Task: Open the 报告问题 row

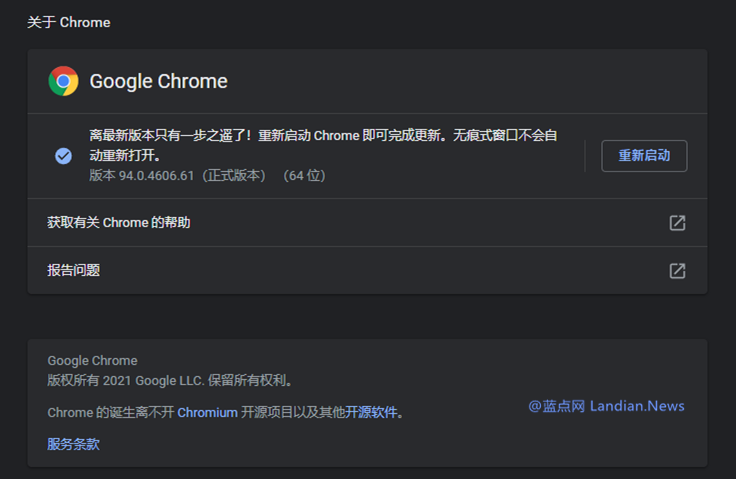Action: (x=74, y=270)
